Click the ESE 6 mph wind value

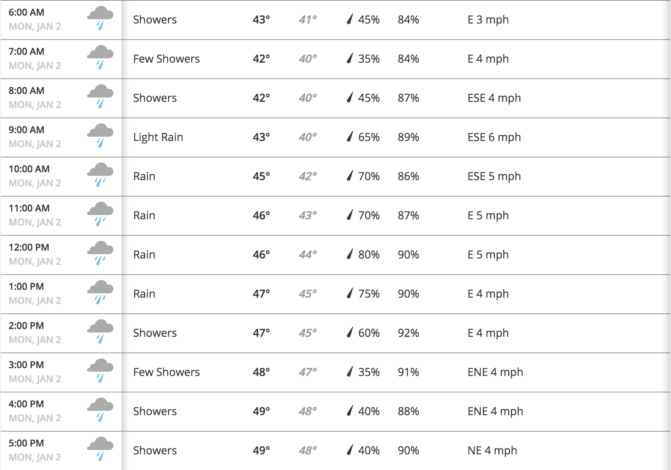pyautogui.click(x=494, y=137)
